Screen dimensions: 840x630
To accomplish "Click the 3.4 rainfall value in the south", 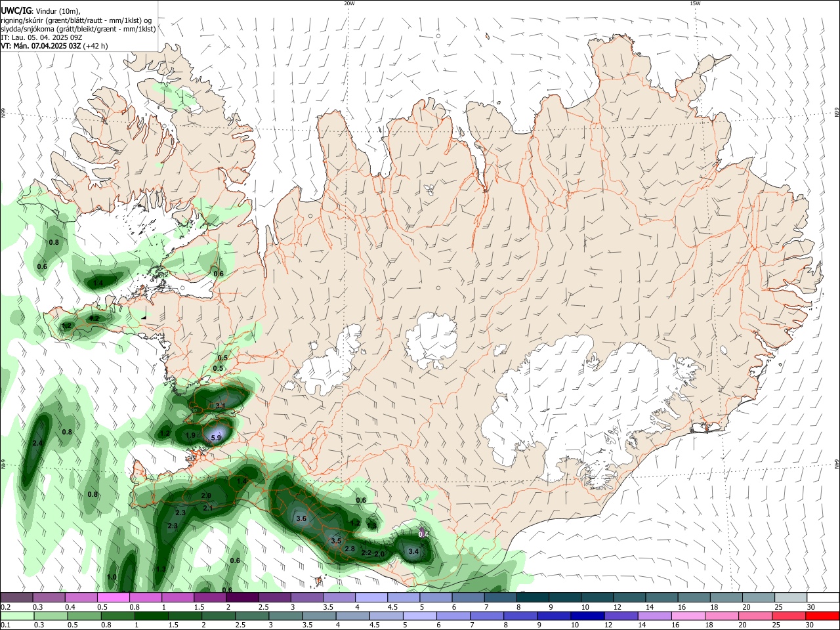I will click(x=413, y=551).
